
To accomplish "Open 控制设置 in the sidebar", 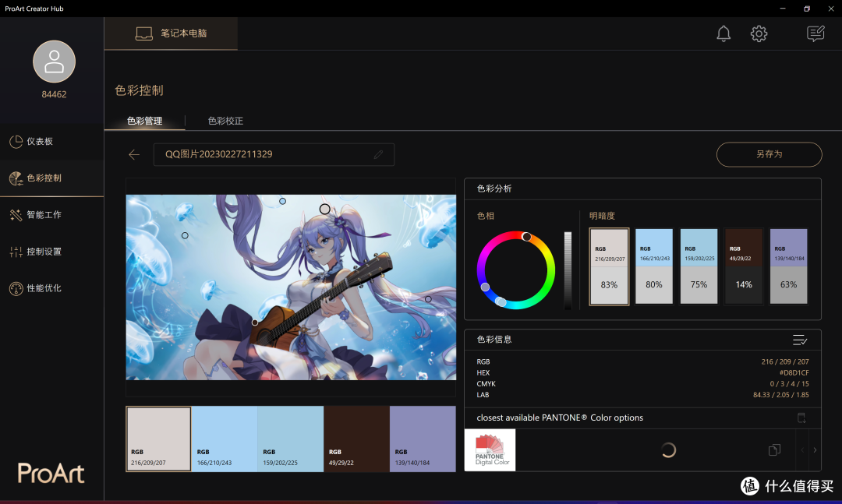I will click(x=52, y=251).
